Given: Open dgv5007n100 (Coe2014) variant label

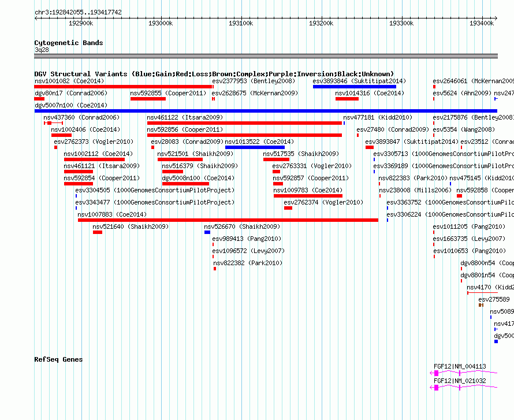Looking at the screenshot, I should (71, 105).
